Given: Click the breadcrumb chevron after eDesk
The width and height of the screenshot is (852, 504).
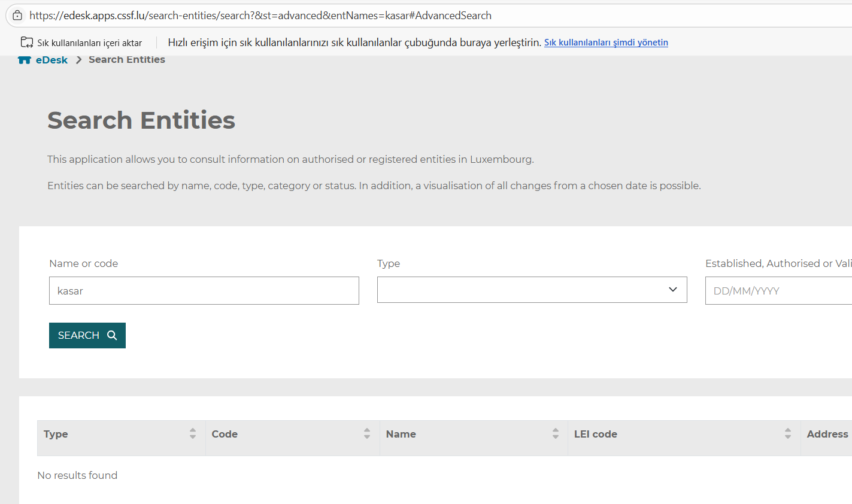Looking at the screenshot, I should pos(78,60).
